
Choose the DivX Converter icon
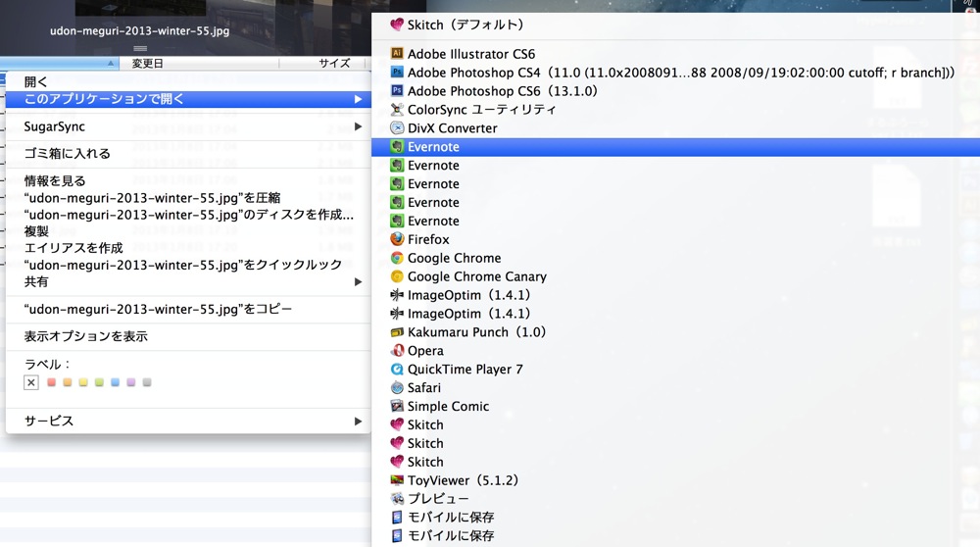[x=397, y=128]
